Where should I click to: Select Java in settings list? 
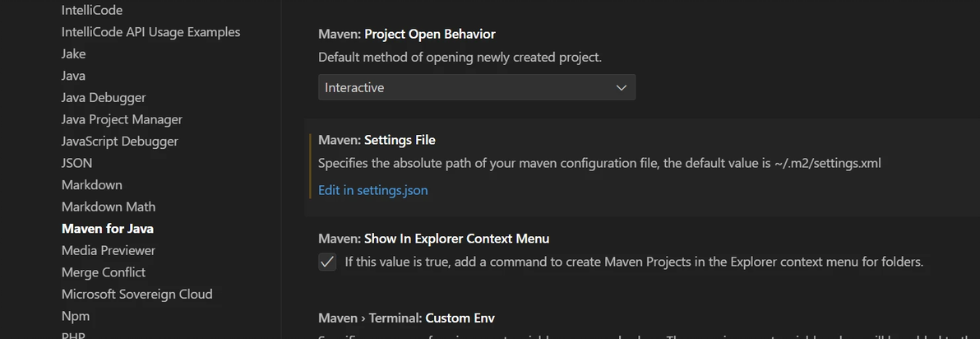tap(73, 76)
